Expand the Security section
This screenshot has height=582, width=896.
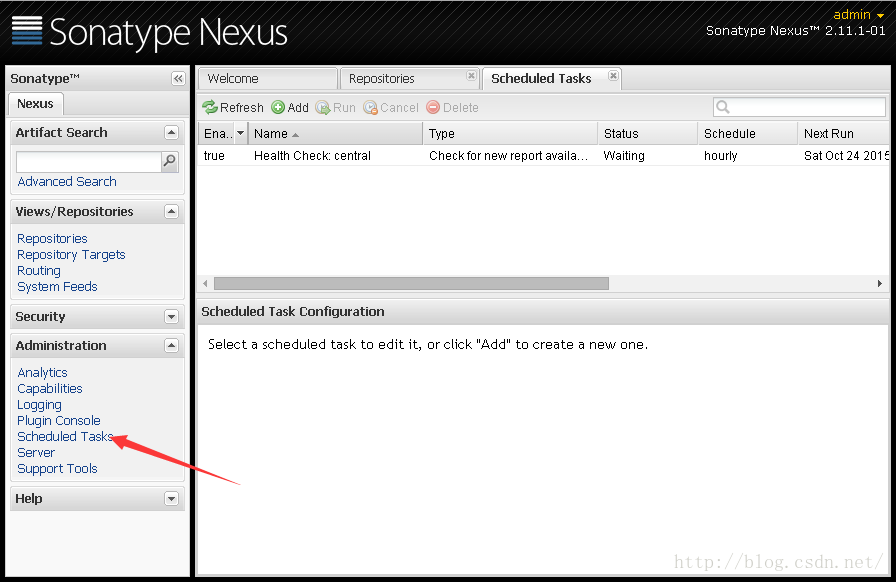(171, 317)
